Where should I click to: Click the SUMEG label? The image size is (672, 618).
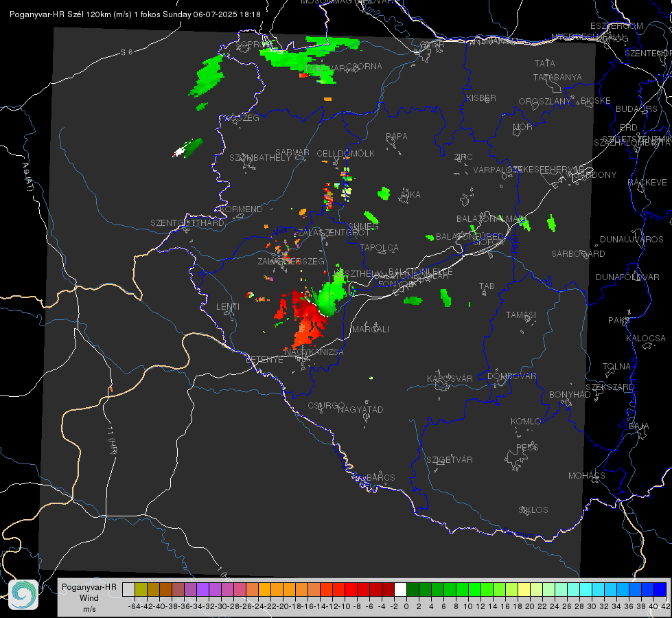[x=363, y=227]
